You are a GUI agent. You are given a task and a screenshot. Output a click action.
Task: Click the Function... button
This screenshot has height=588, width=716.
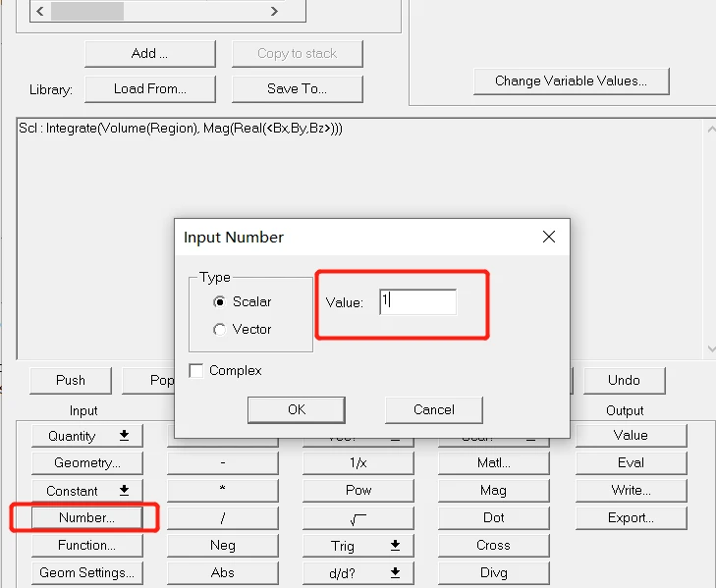click(87, 545)
